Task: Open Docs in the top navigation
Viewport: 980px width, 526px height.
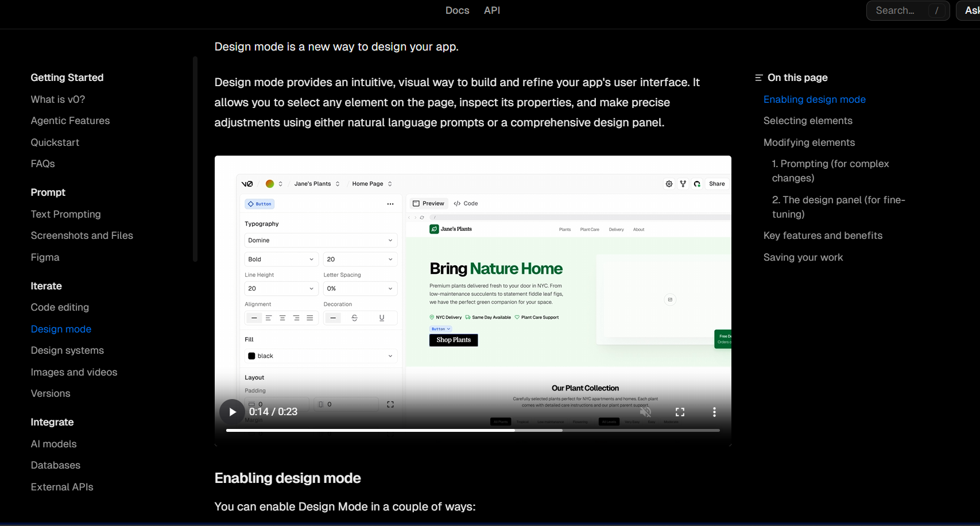Action: pos(457,10)
